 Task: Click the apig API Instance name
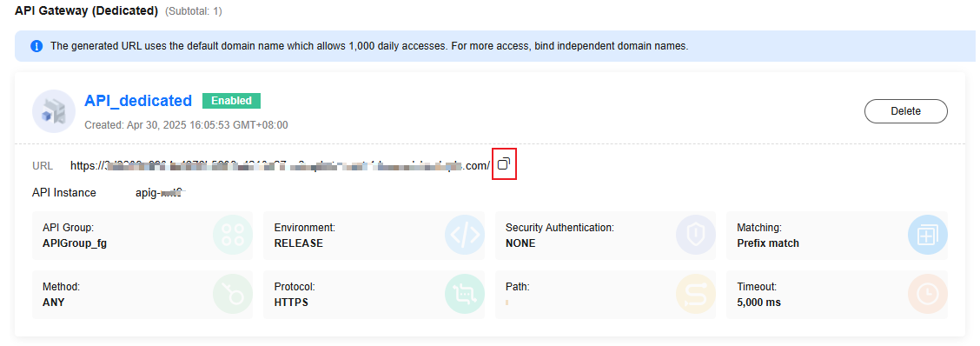pyautogui.click(x=159, y=193)
